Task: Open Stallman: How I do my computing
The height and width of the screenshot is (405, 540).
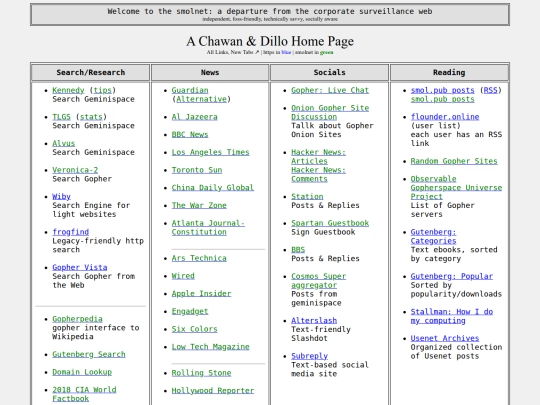Action: [452, 316]
